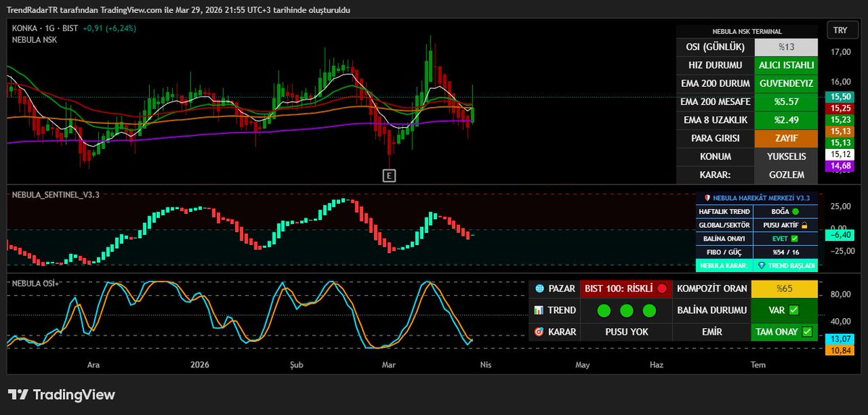Screen dimensions: 868x415
Task: Click the NEBULA NSK indicator label
Action: pos(34,40)
